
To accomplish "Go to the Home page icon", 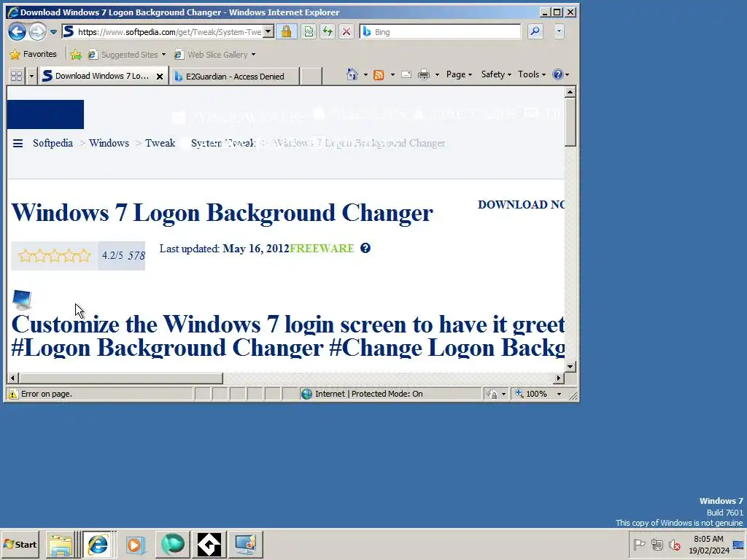I will tap(352, 74).
